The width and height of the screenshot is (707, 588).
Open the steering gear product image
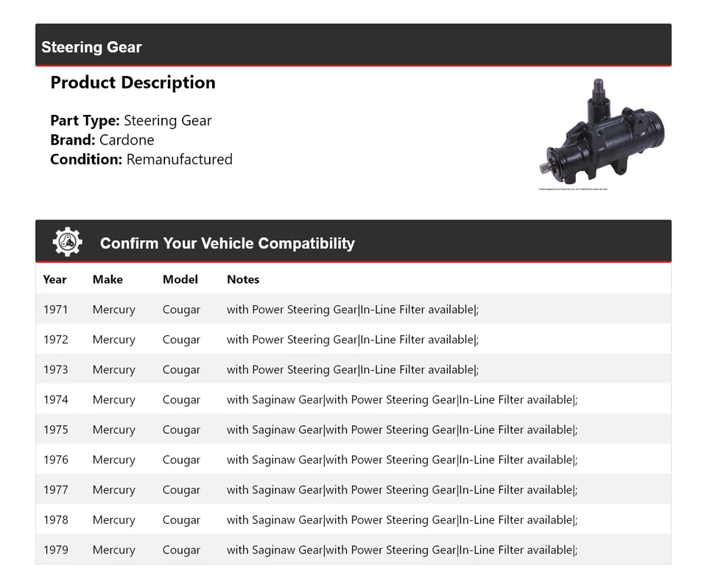602,133
